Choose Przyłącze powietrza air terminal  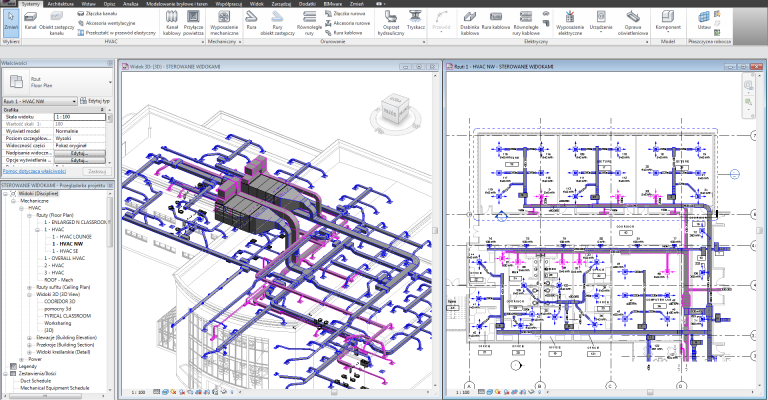coord(193,24)
